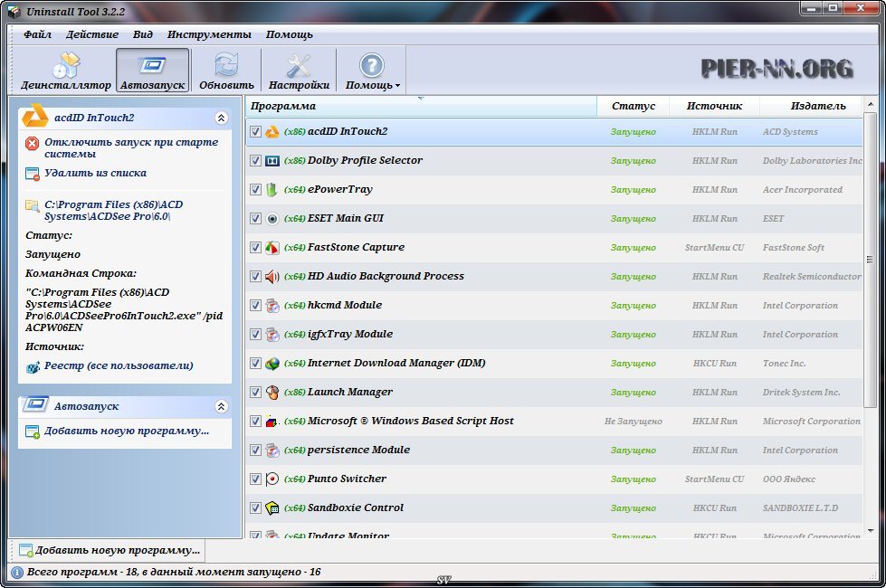
Task: Uncheck the Dolby Profile Selector checkbox
Action: coord(255,160)
